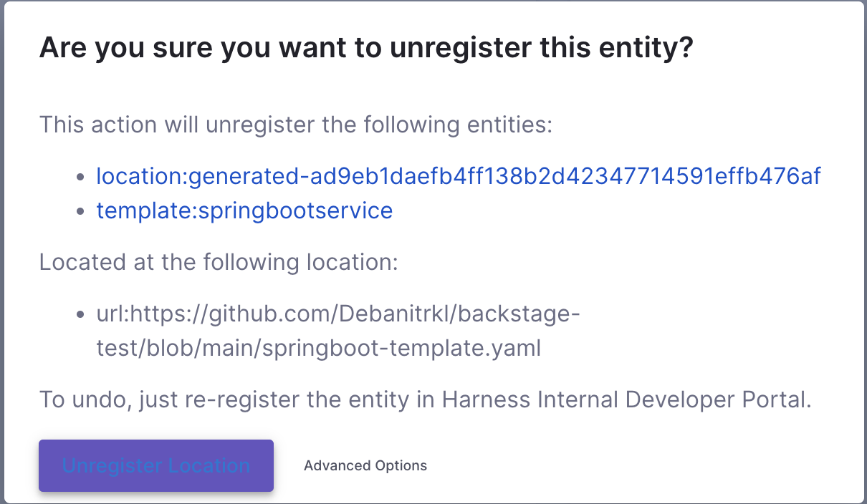Dismiss dialog by clicking the gray backdrop
The height and width of the screenshot is (504, 867).
(1, 251)
